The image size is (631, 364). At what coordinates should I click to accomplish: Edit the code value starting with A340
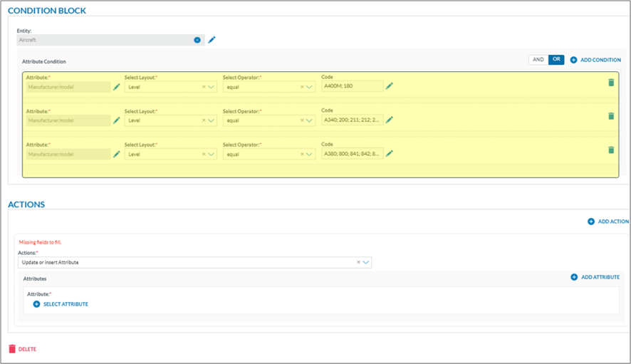(390, 120)
